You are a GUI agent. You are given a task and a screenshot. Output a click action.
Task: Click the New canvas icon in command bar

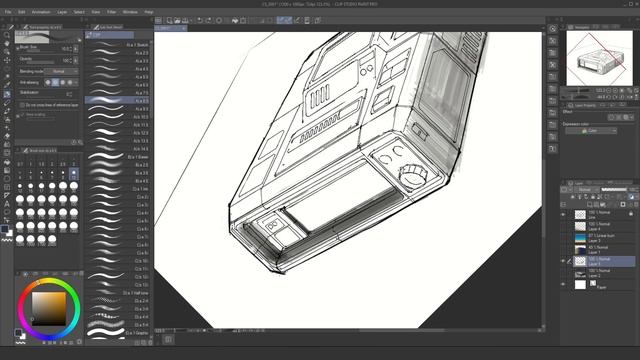169,20
